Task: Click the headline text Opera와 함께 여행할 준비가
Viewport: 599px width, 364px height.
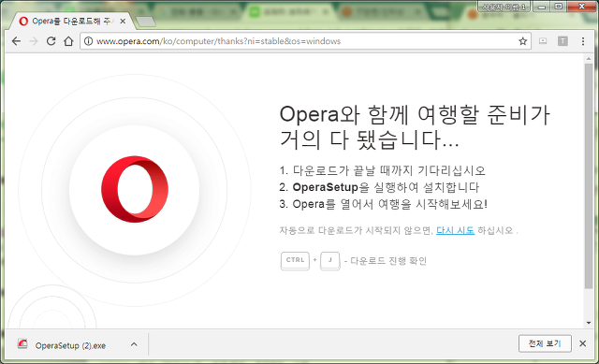Action: click(x=415, y=114)
